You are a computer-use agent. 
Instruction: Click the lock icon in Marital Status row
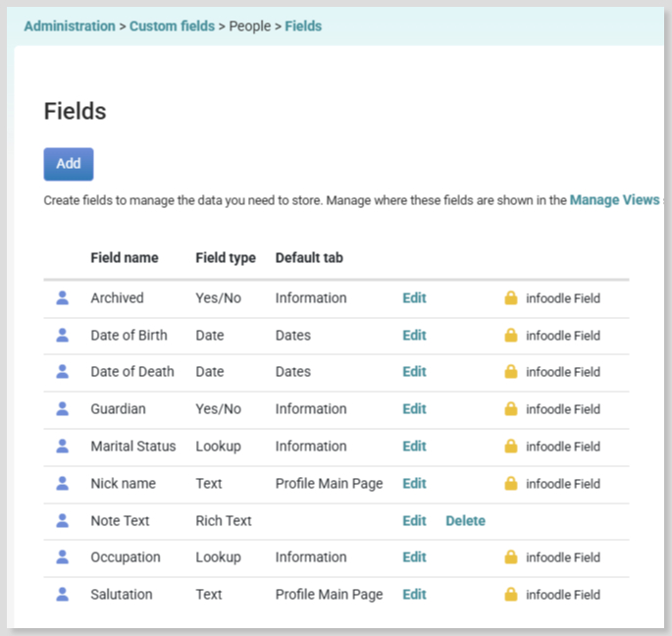[511, 446]
